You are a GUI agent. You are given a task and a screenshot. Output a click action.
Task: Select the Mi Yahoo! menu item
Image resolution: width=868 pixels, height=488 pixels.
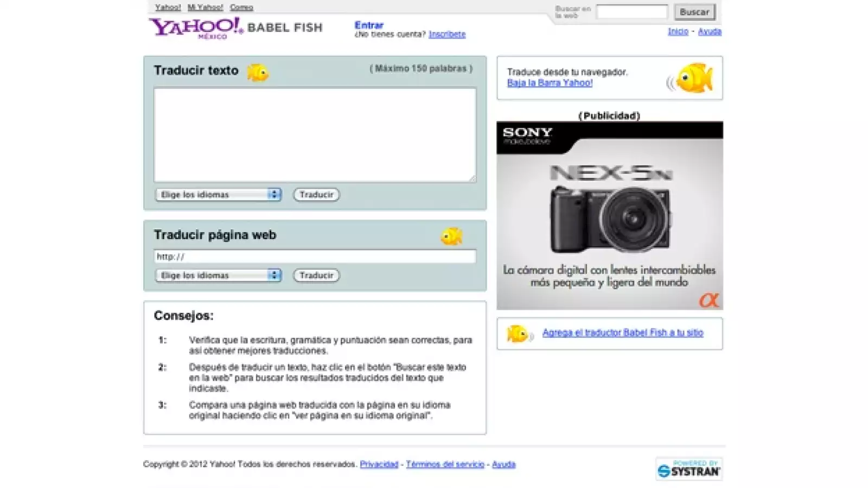click(205, 7)
